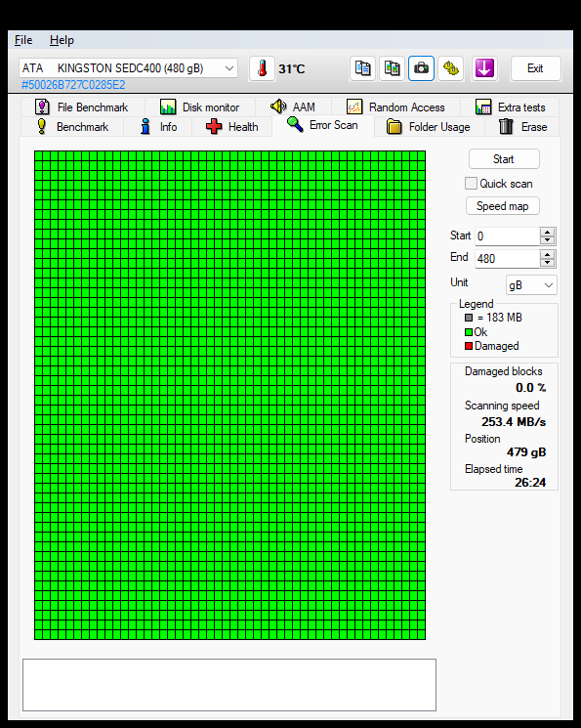Switch to the Folder Usage tab

click(x=430, y=127)
